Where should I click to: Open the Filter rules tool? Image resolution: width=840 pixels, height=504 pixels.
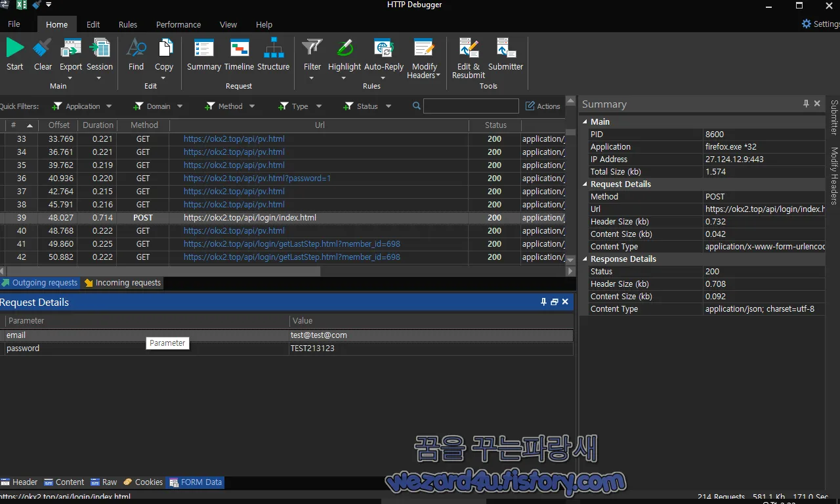click(x=312, y=59)
